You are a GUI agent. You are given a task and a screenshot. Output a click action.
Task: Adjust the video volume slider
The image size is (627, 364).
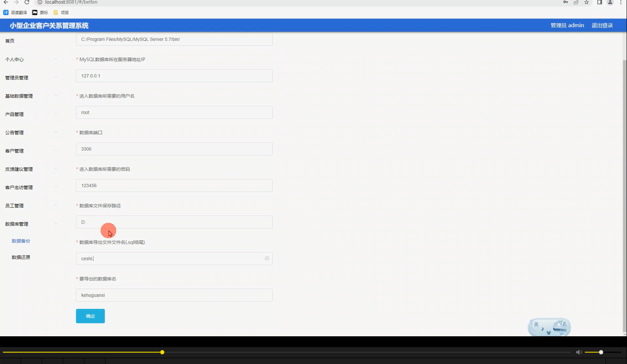tap(603, 352)
